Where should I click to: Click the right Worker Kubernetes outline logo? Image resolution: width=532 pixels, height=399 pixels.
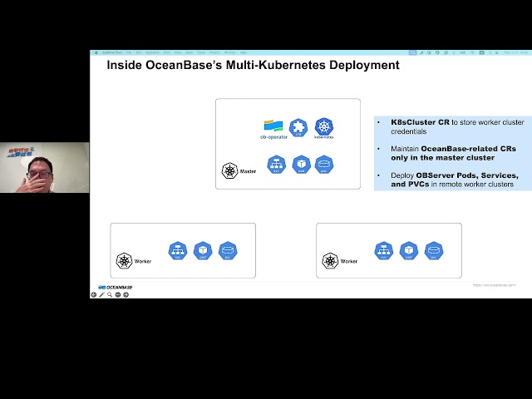click(330, 261)
